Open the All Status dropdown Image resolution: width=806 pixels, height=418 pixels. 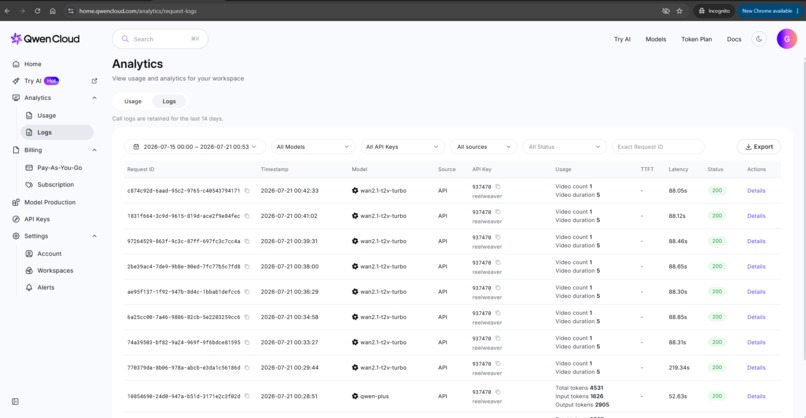pos(564,147)
